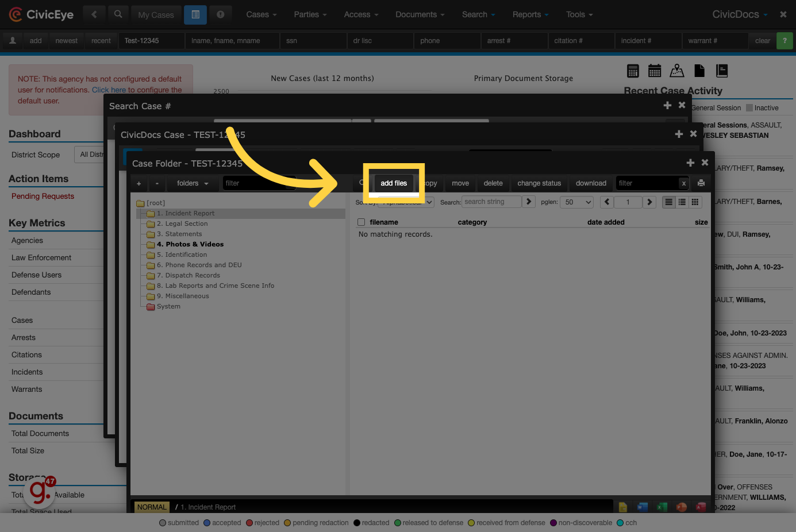Open Pending Requests link
Image resolution: width=796 pixels, height=532 pixels.
(x=43, y=196)
